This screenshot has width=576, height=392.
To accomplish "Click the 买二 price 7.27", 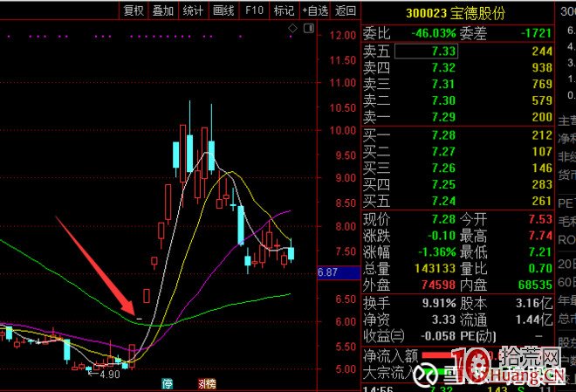I will pyautogui.click(x=443, y=151).
